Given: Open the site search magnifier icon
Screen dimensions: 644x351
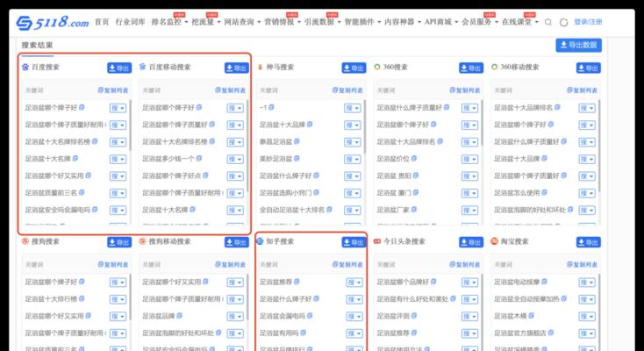Looking at the screenshot, I should click(548, 22).
